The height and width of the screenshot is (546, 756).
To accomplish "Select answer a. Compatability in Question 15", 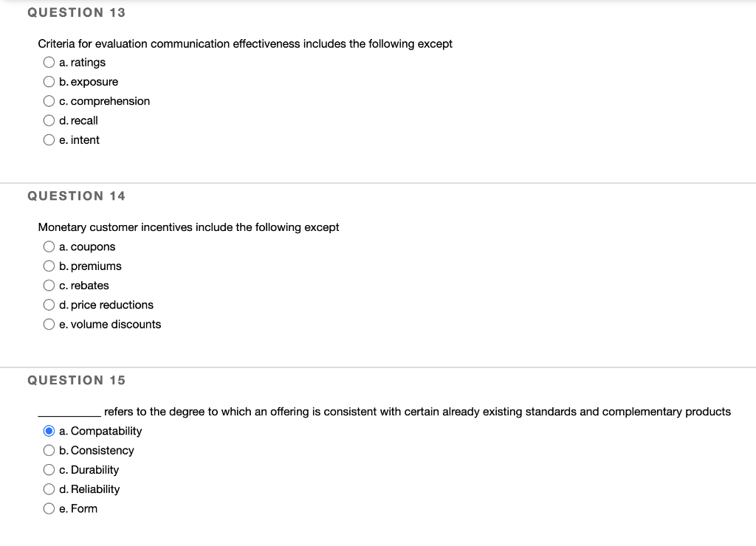I will click(x=49, y=431).
